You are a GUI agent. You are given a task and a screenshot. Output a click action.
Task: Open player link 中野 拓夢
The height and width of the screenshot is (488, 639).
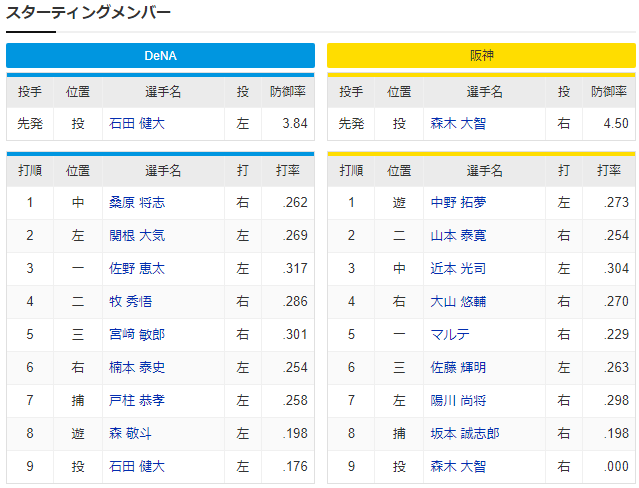click(x=458, y=203)
